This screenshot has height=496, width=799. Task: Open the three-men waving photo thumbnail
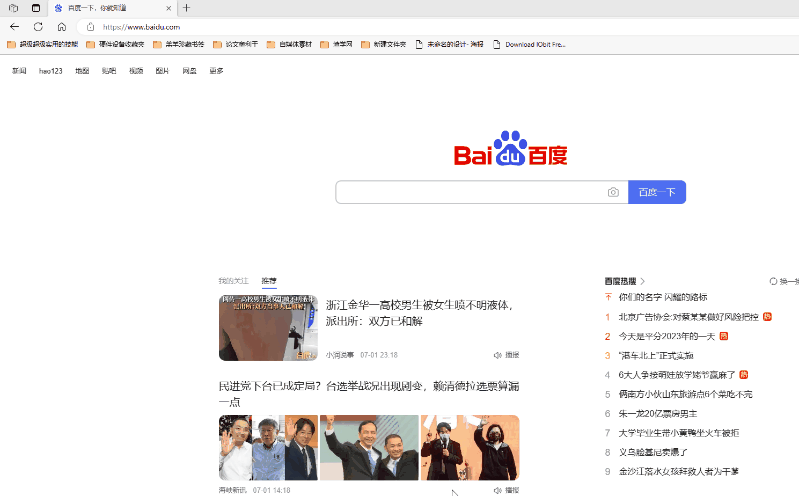click(269, 448)
